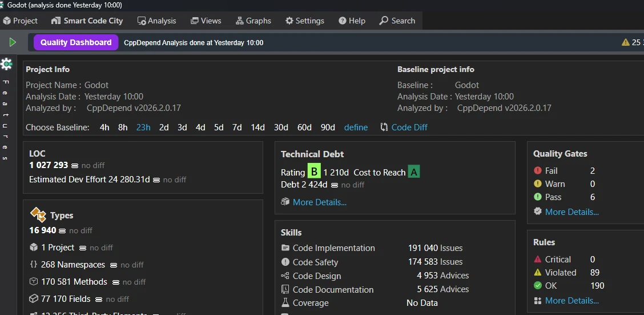Open the Graphs menu
This screenshot has height=315, width=644.
pos(253,21)
